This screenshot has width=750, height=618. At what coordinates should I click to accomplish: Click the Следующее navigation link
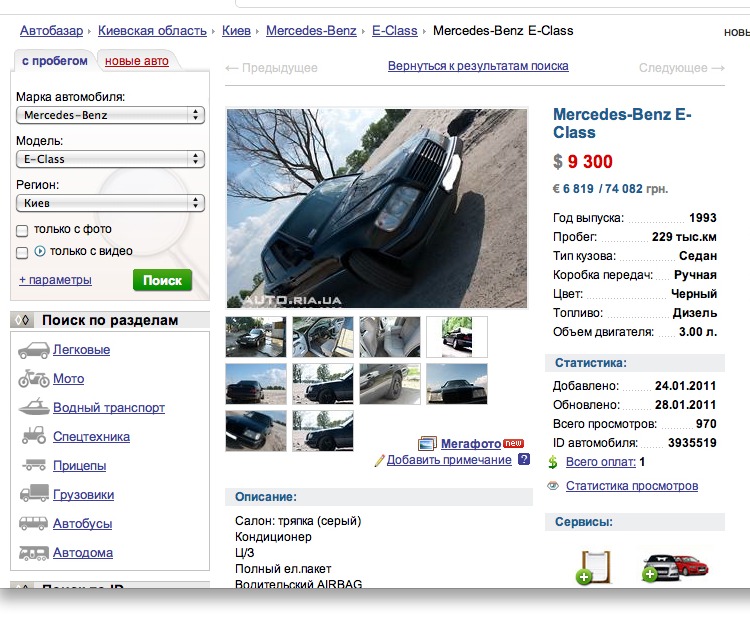(682, 68)
